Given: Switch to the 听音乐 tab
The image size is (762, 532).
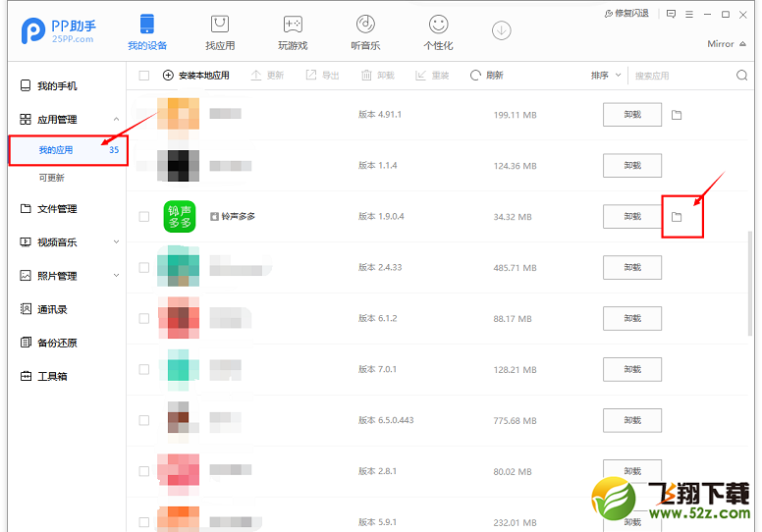Looking at the screenshot, I should 365,32.
